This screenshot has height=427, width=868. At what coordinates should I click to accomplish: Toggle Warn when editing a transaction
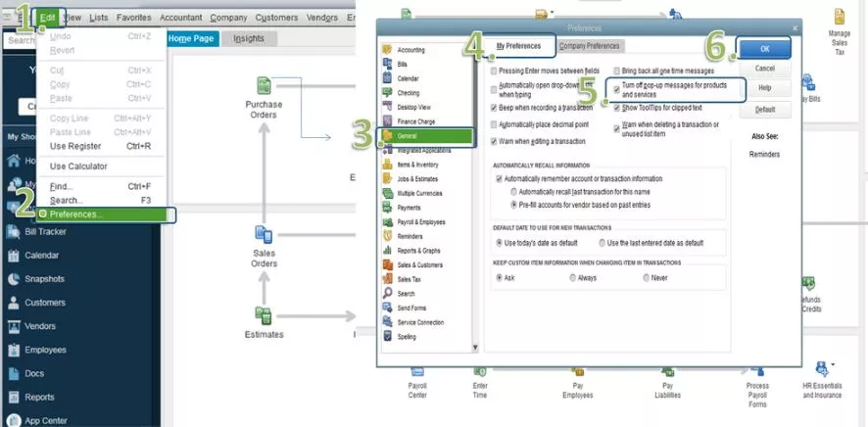495,142
